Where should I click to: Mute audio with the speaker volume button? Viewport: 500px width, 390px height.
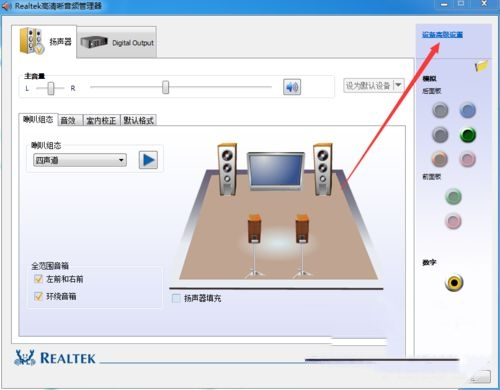292,87
